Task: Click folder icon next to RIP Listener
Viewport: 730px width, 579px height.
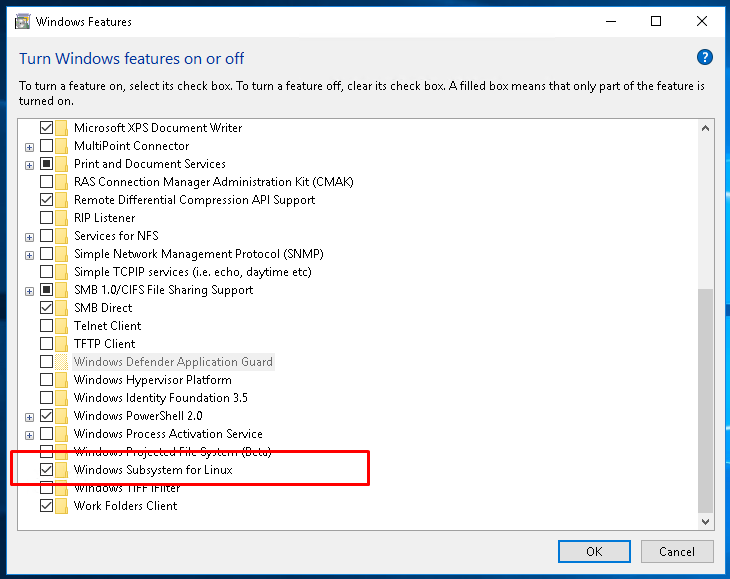Action: coord(61,218)
